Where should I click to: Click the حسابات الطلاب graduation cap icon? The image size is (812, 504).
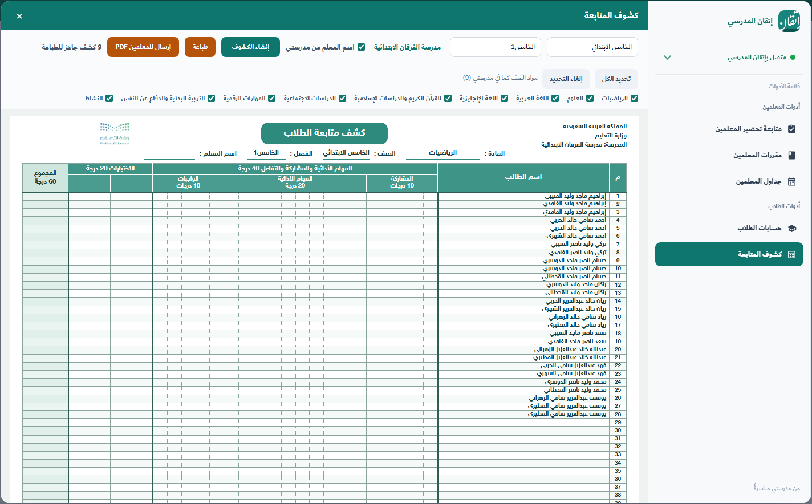click(x=791, y=228)
